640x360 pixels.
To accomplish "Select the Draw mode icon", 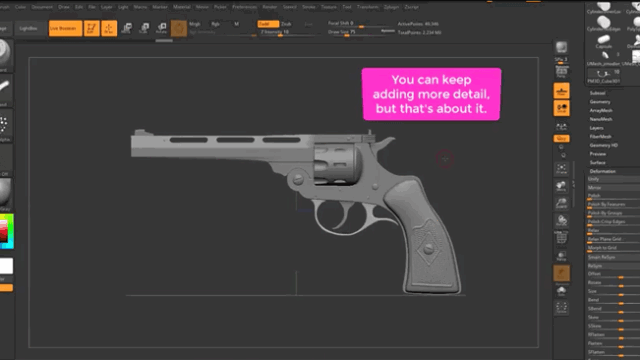I will 109,28.
